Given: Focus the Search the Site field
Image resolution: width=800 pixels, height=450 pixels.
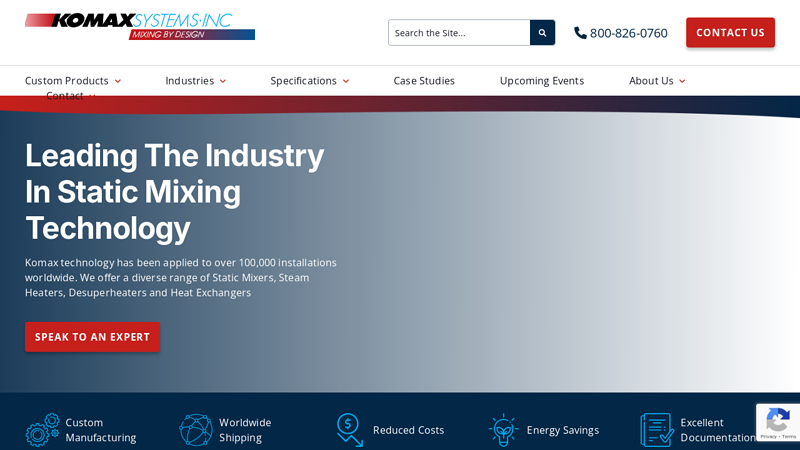Looking at the screenshot, I should click(x=459, y=33).
